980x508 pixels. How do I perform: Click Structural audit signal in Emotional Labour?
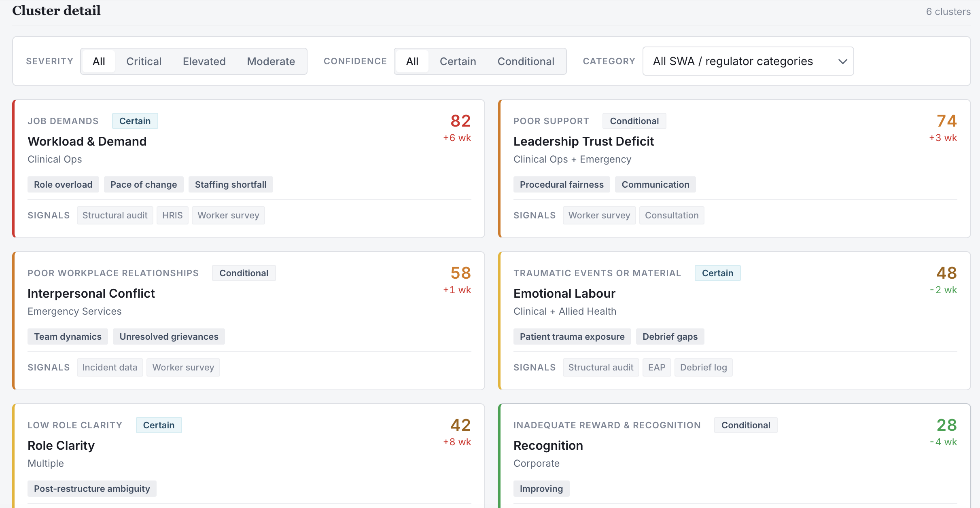[x=601, y=367]
